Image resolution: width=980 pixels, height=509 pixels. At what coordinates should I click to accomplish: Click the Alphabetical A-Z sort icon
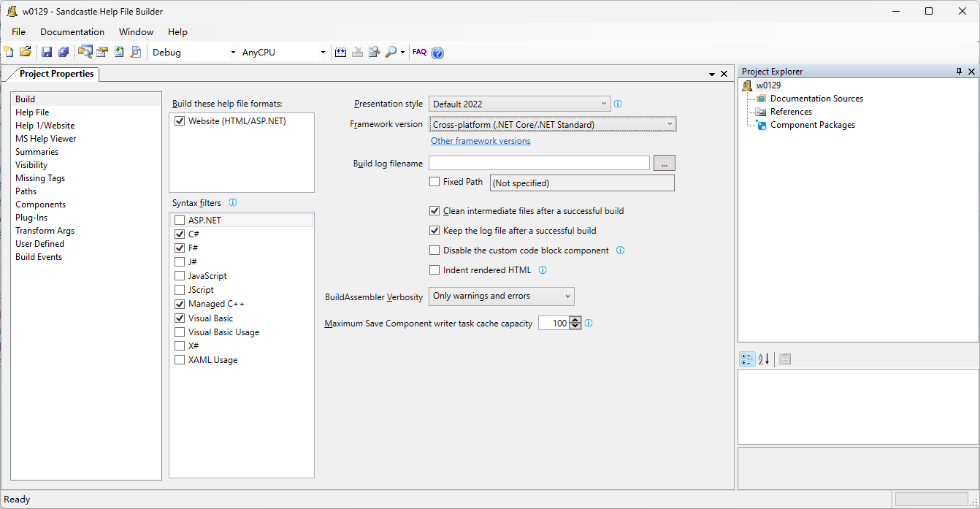[764, 359]
